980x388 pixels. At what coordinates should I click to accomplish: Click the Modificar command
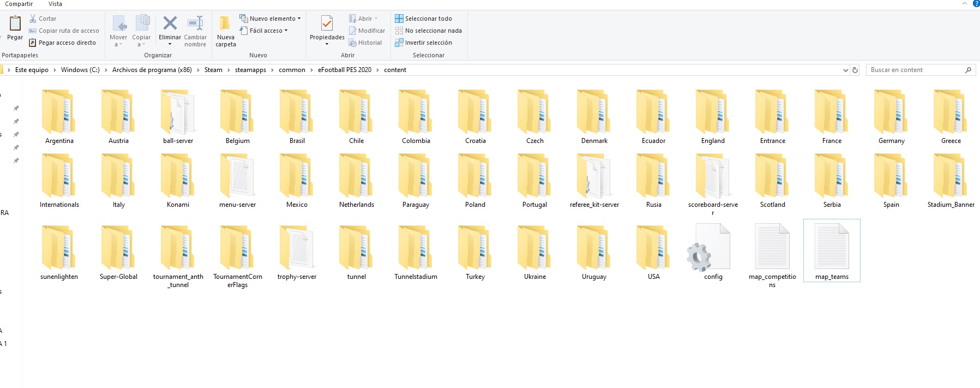[367, 31]
